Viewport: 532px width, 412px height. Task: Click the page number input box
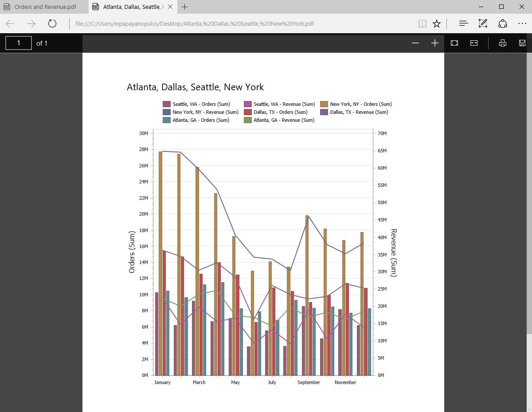point(19,43)
